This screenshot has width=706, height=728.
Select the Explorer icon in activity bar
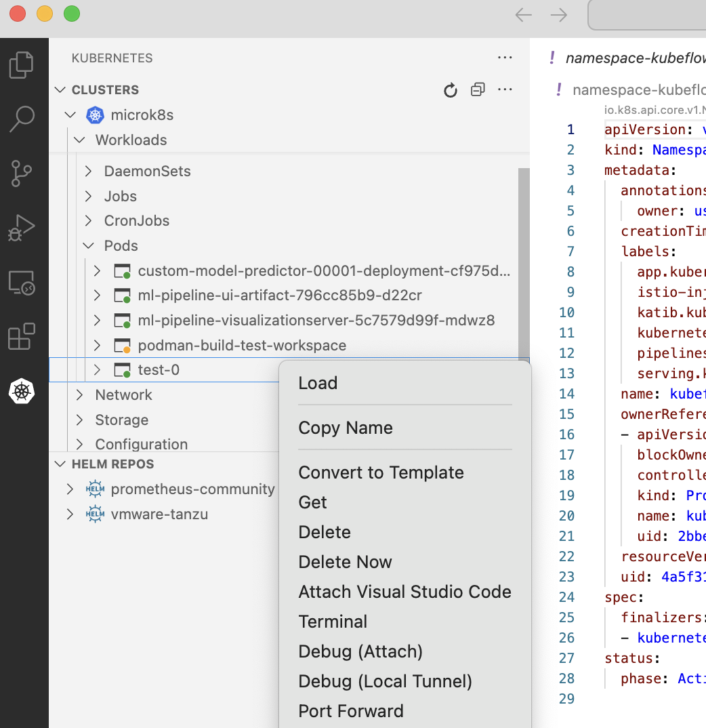coord(22,64)
